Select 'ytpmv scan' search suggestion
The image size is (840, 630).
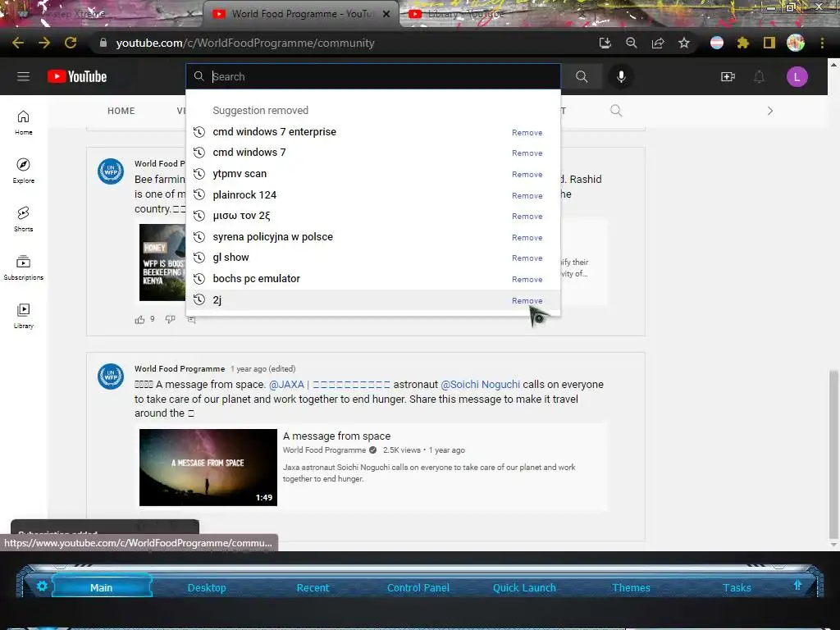point(373,174)
